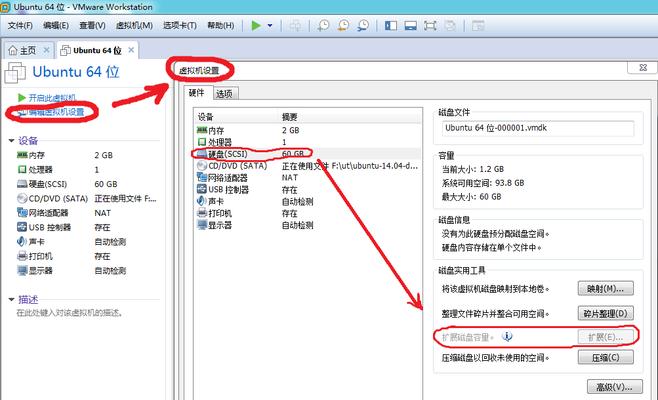This screenshot has height=400, width=658.
Task: Click the take snapshot toolbar icon
Action: pyautogui.click(x=323, y=26)
